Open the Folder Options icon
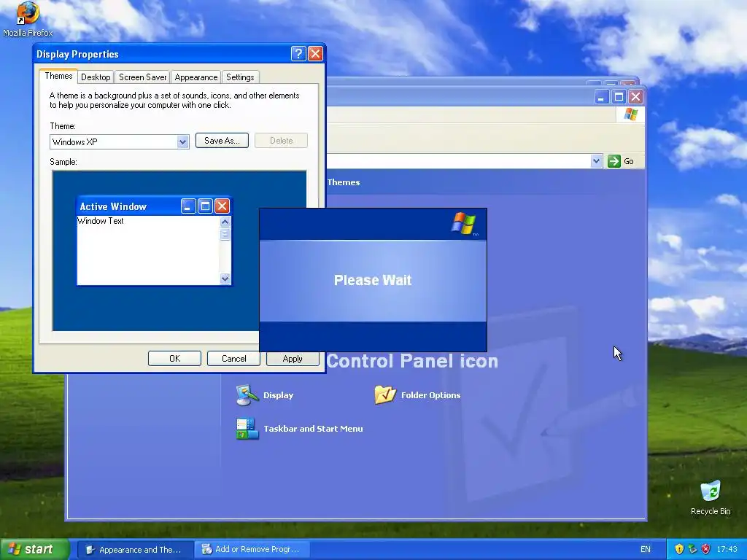The height and width of the screenshot is (560, 747). pos(385,394)
